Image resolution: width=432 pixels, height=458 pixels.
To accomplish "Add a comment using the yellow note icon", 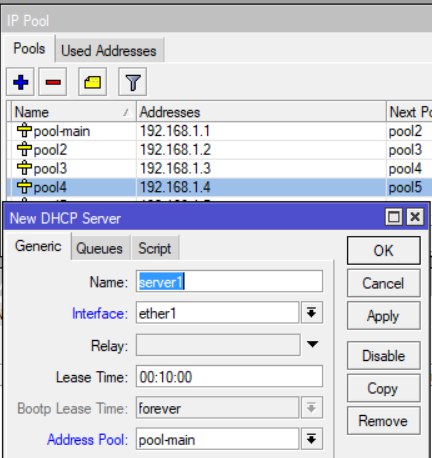I will 93,82.
